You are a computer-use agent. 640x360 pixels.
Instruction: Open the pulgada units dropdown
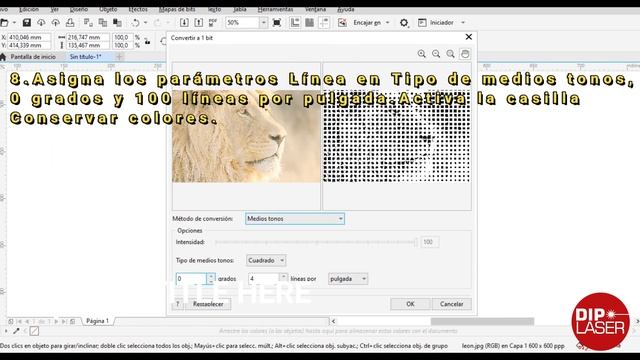(348, 279)
